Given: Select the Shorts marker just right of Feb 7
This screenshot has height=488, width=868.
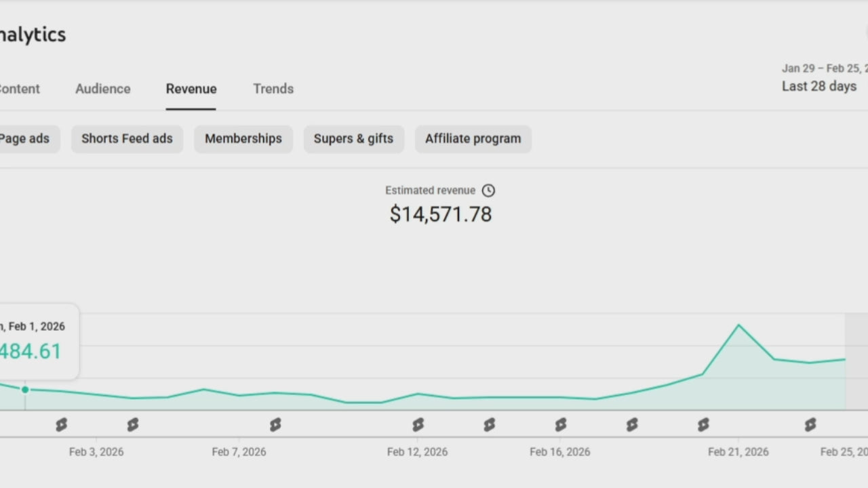Looking at the screenshot, I should (x=275, y=425).
